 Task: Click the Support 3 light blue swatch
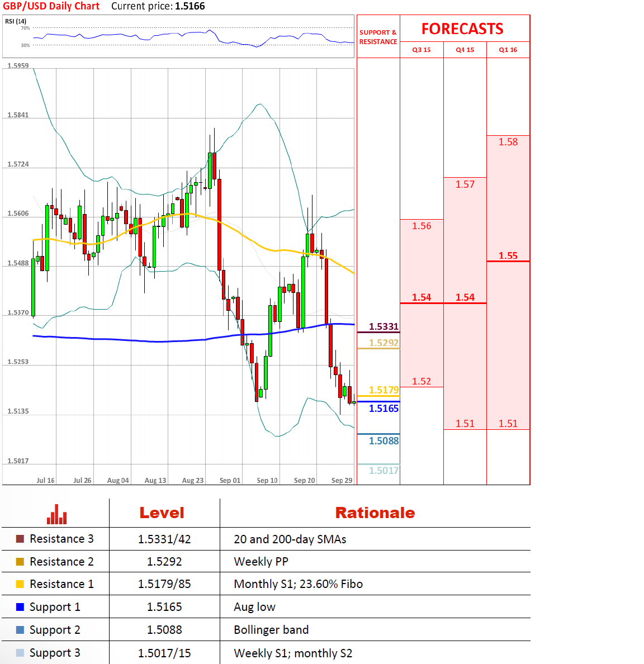click(20, 653)
